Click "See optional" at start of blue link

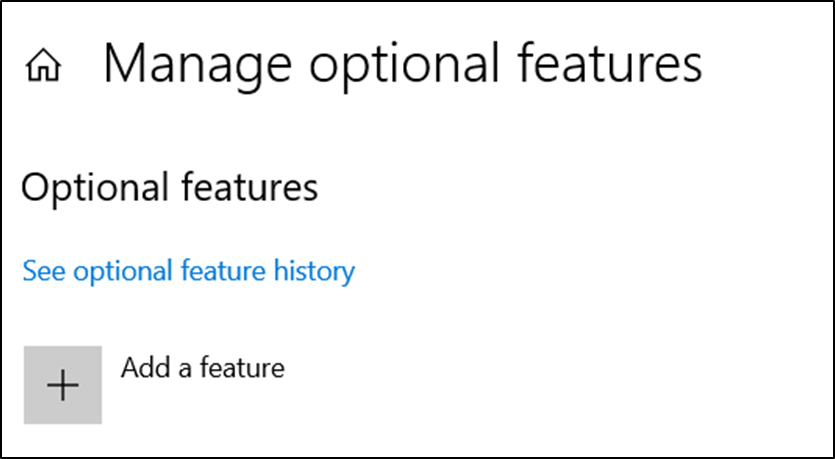point(99,272)
